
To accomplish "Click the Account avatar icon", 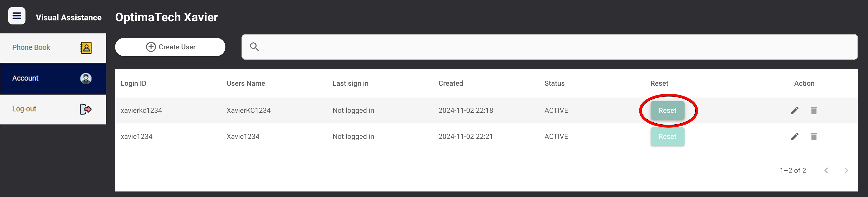I will tap(86, 78).
